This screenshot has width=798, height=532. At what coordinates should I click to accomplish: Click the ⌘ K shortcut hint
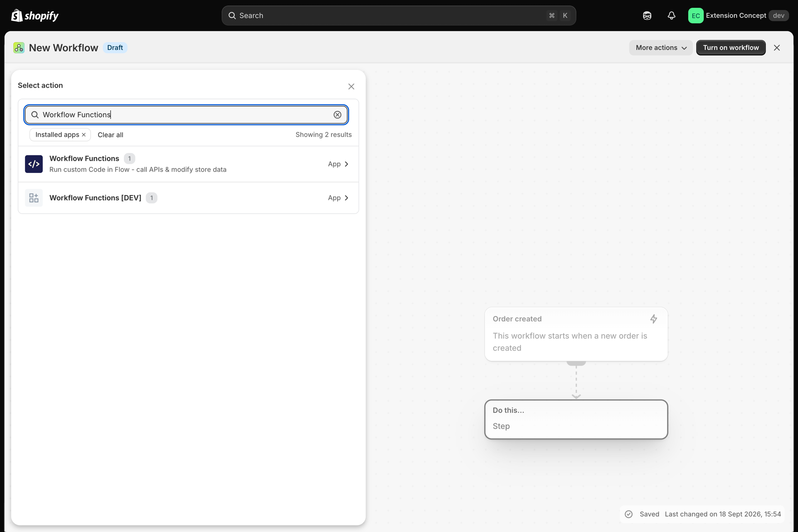[x=559, y=15]
